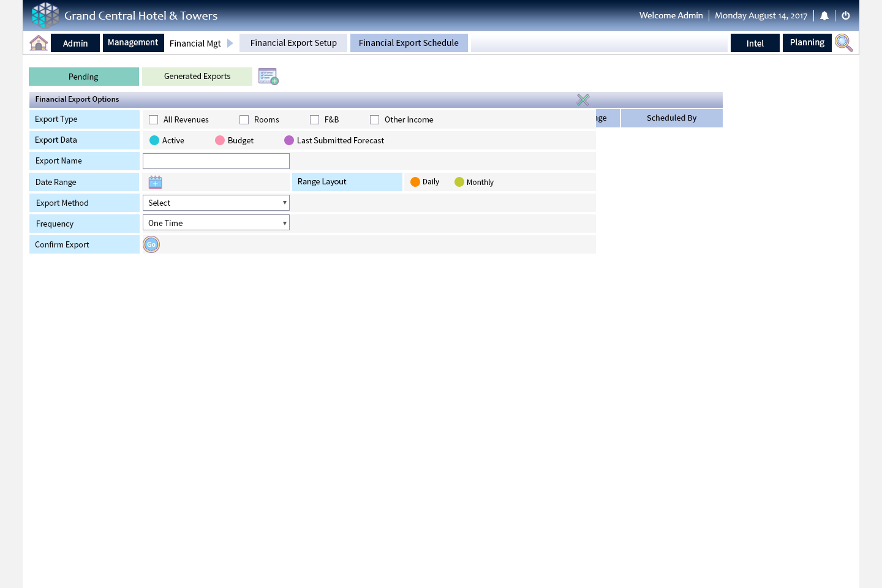Choose the Monthly range layout
Image resolution: width=882 pixels, height=588 pixels.
[459, 182]
